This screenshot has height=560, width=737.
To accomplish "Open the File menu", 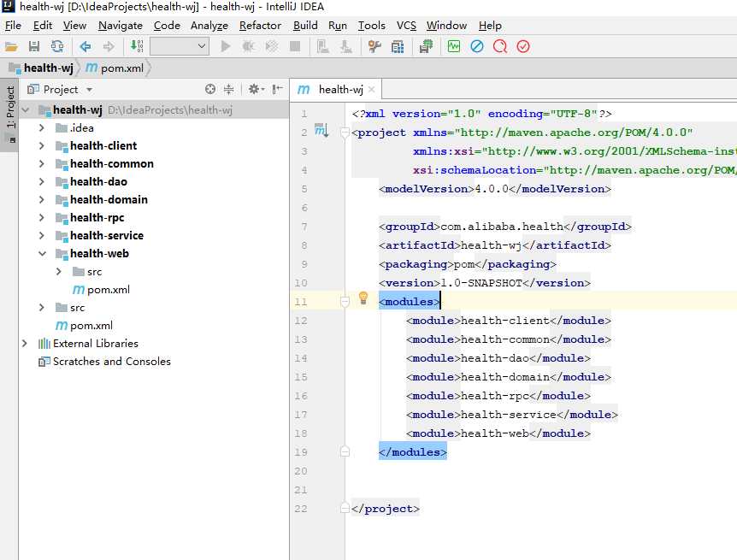I will [13, 26].
